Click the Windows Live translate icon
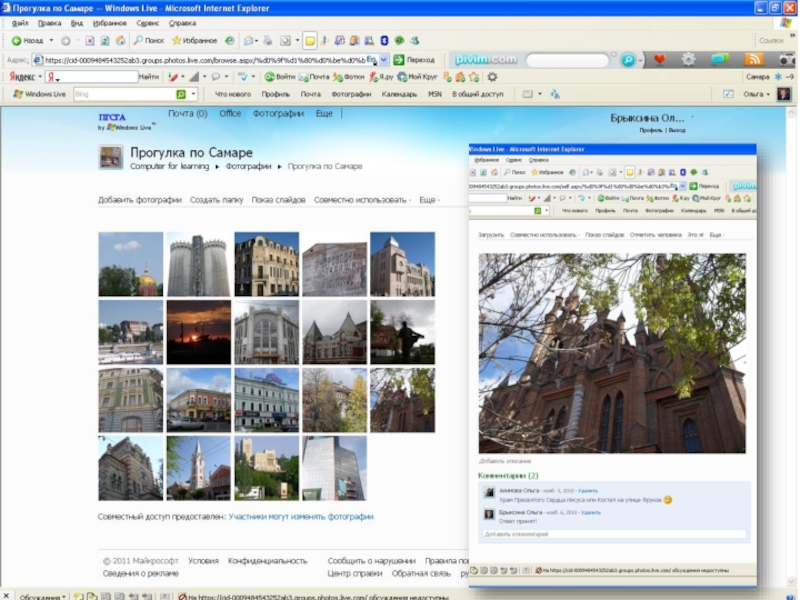800x600 pixels. [x=555, y=94]
